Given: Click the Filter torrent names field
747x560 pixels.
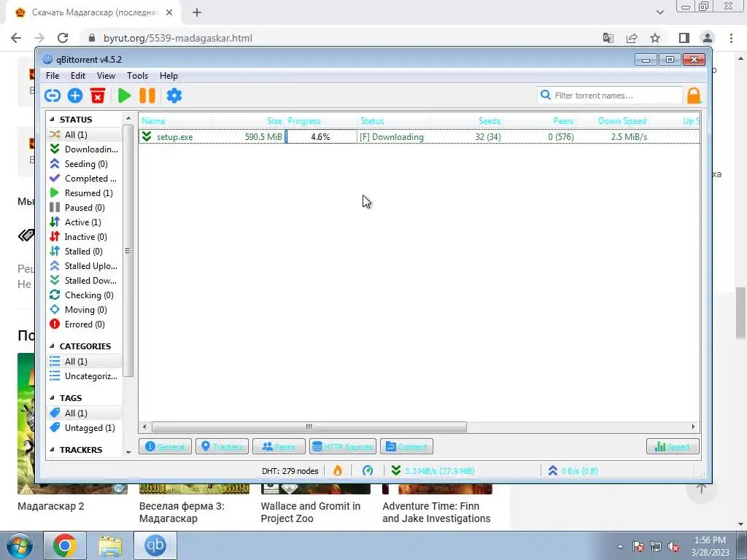Looking at the screenshot, I should 610,96.
